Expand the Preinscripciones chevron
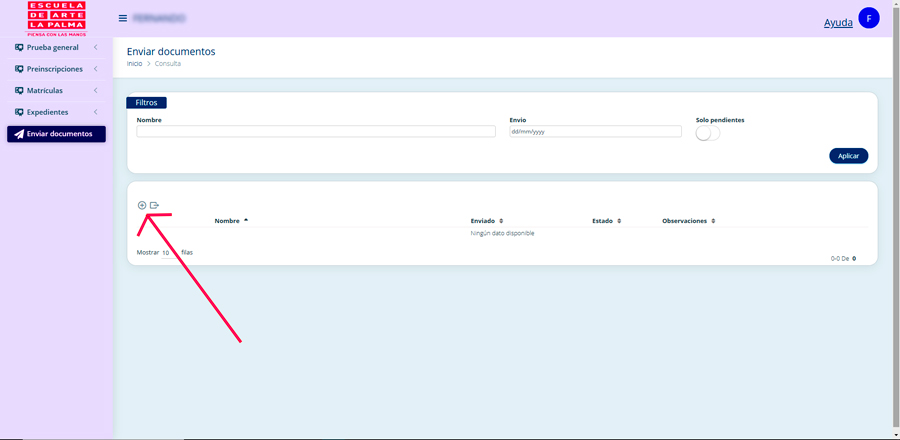This screenshot has width=900, height=440. (x=95, y=69)
